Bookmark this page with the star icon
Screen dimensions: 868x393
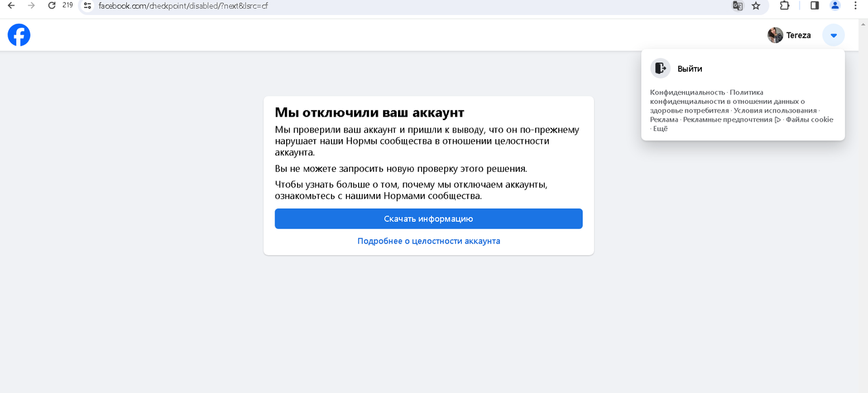[756, 5]
